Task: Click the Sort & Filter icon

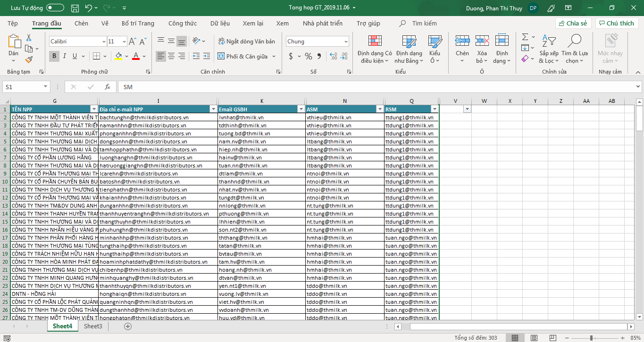Action: (549, 42)
